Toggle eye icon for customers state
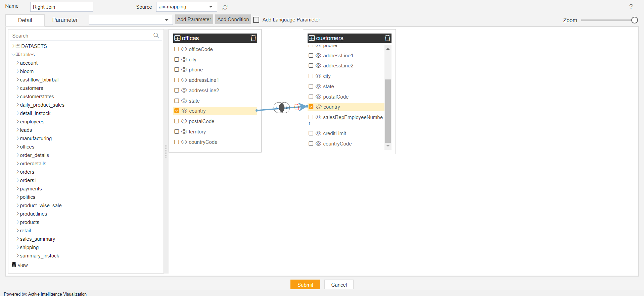The width and height of the screenshot is (644, 296). (x=318, y=86)
